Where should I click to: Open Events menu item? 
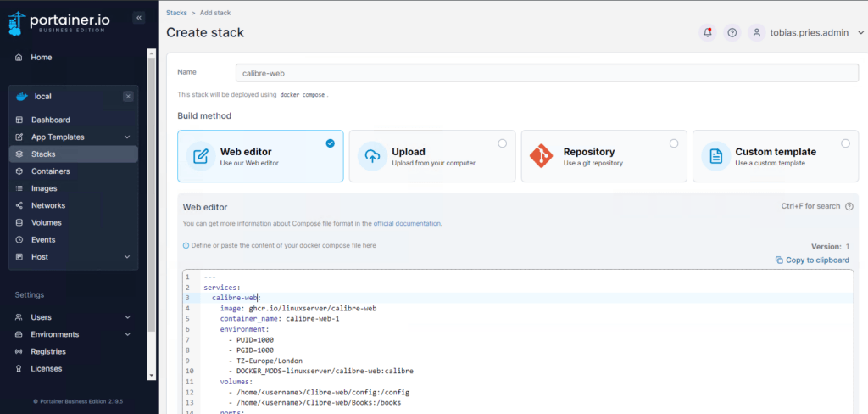coord(43,240)
